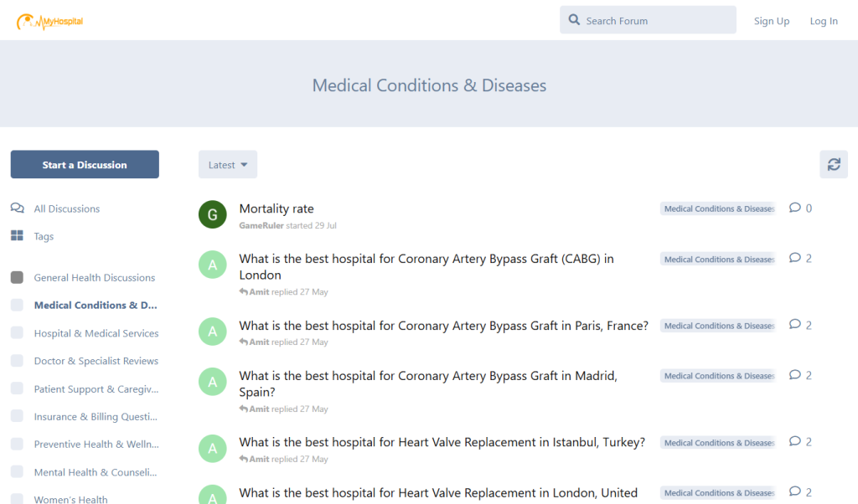Click avatar beside the Madrid bypass discussion

click(213, 382)
